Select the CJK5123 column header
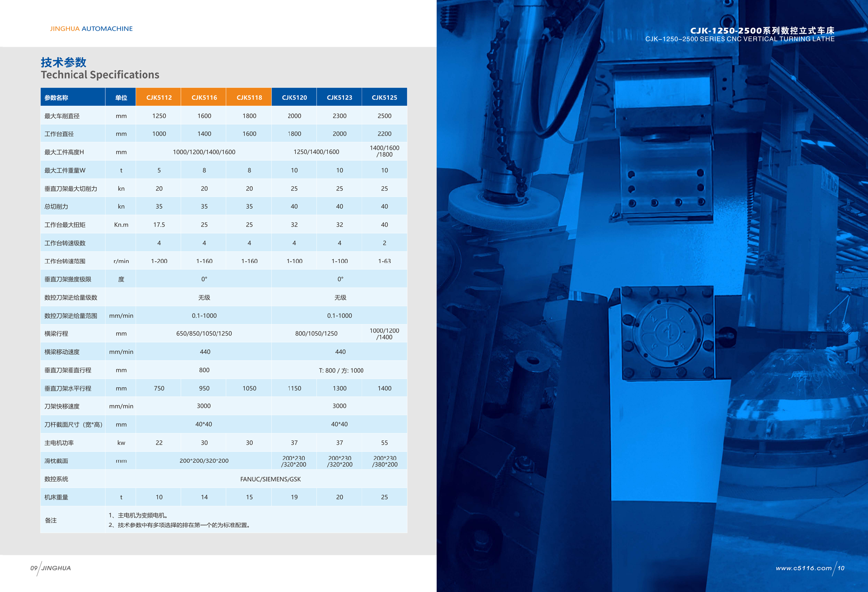This screenshot has width=868, height=592. (x=340, y=98)
